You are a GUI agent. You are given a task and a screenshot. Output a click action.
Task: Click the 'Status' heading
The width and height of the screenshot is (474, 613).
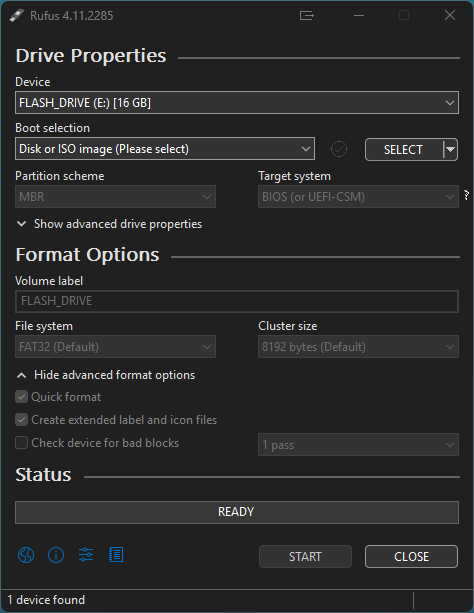point(43,475)
